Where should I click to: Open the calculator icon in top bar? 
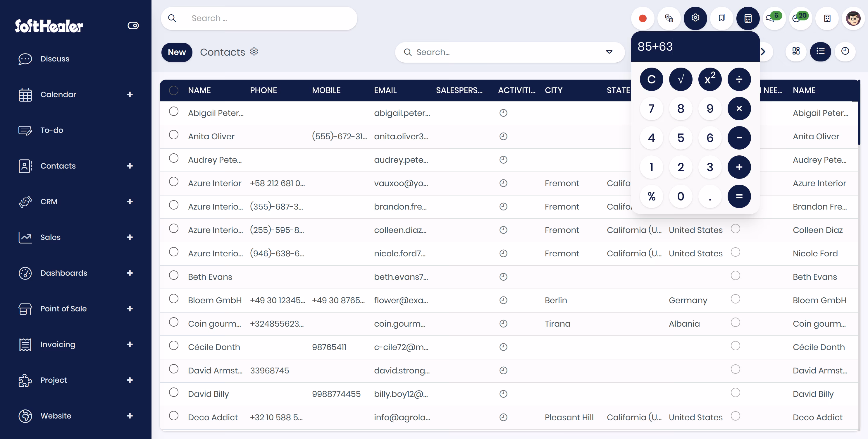[748, 18]
